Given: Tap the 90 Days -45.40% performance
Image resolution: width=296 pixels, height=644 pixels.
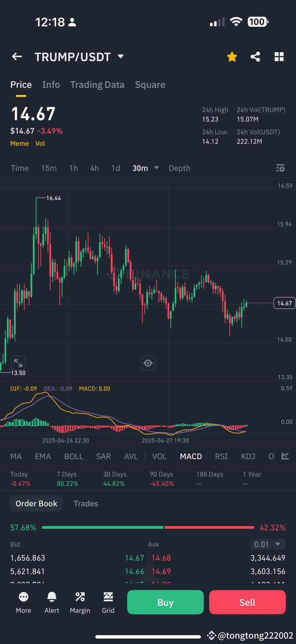Looking at the screenshot, I should click(162, 479).
